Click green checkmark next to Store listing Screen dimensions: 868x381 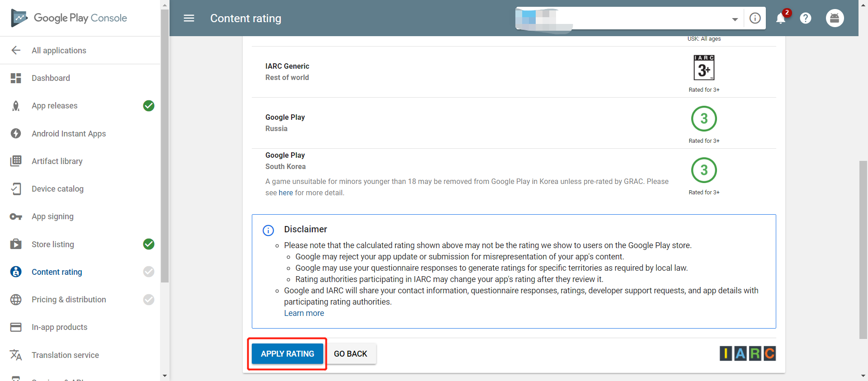[149, 244]
